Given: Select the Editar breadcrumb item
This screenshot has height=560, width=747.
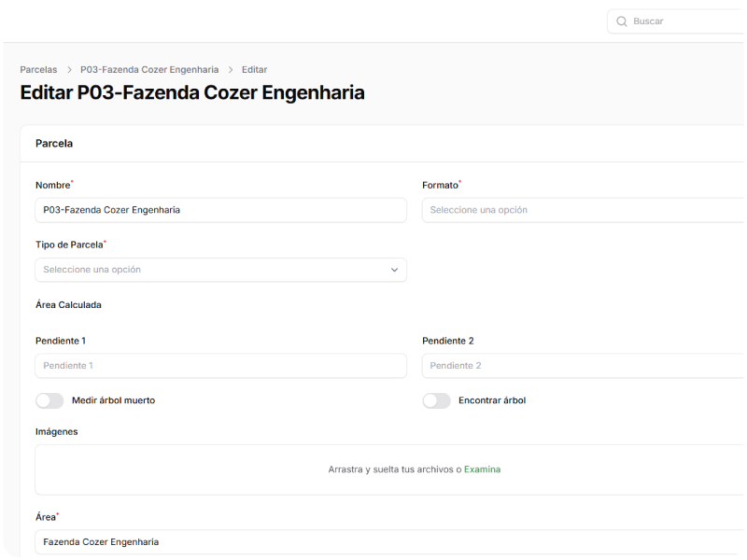Looking at the screenshot, I should pyautogui.click(x=254, y=70).
